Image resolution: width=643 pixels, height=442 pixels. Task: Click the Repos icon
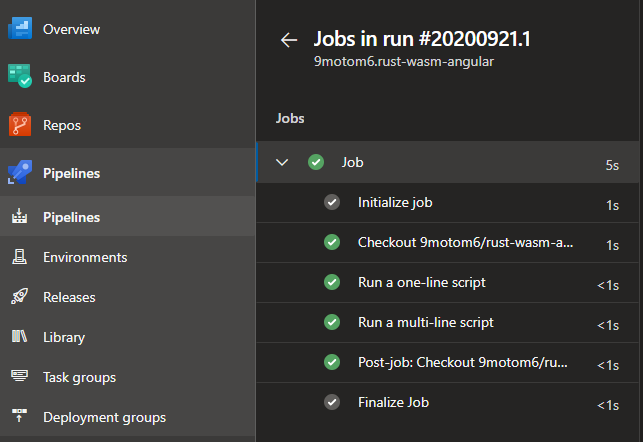pyautogui.click(x=20, y=124)
